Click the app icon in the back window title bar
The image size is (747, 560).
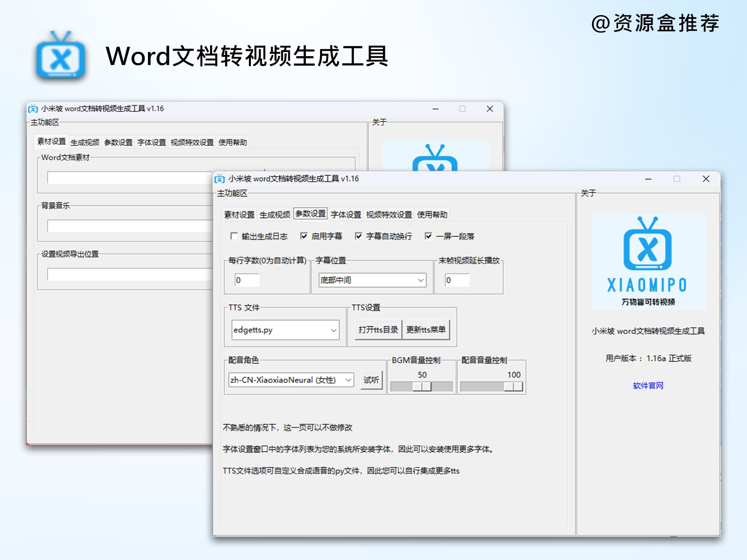pyautogui.click(x=33, y=109)
